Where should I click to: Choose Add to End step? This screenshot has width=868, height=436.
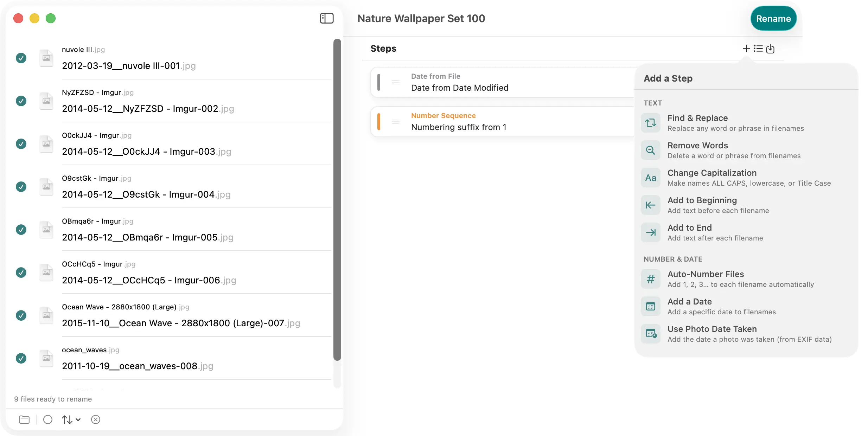[x=746, y=232]
